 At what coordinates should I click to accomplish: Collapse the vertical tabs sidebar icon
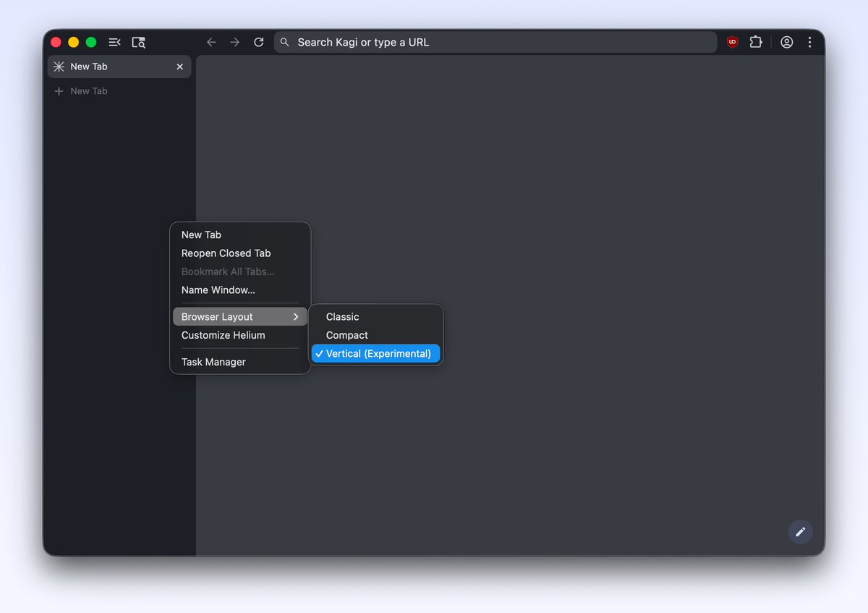coord(114,42)
